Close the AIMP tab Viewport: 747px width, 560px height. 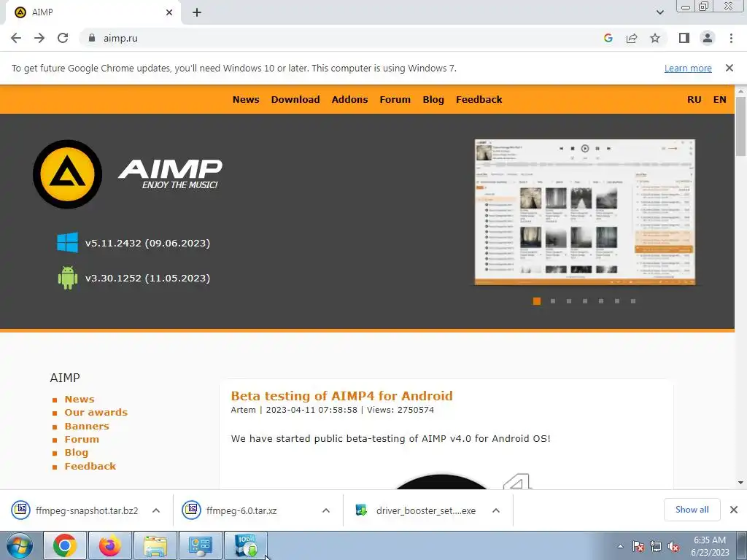click(x=169, y=12)
